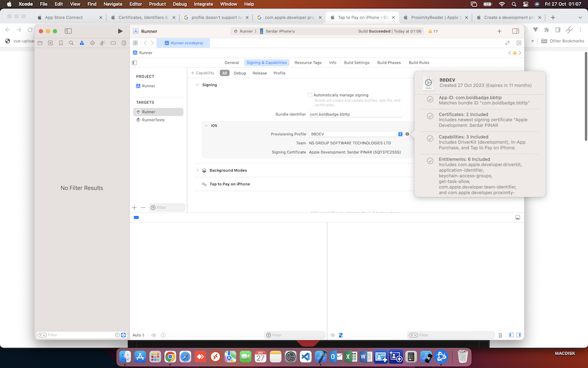Hide the debug area button
588x368 pixels.
coord(517,217)
